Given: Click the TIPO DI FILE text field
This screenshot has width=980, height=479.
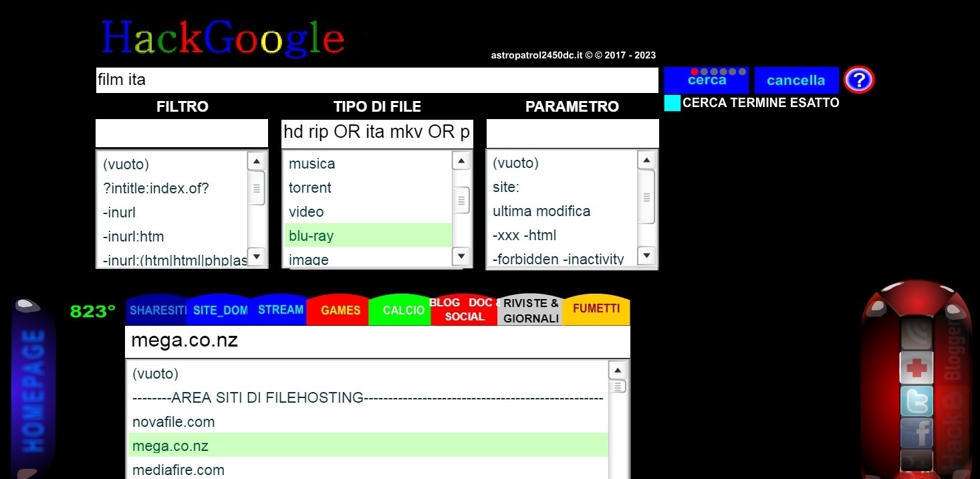Looking at the screenshot, I should point(377,133).
